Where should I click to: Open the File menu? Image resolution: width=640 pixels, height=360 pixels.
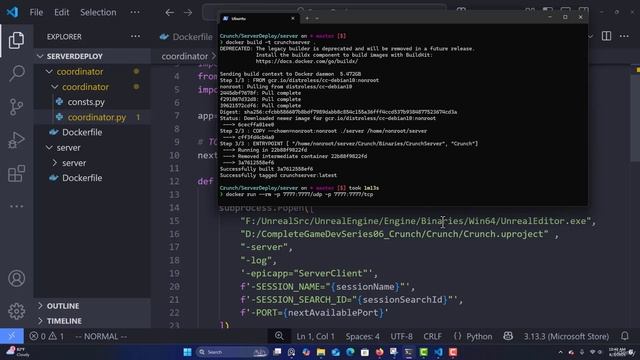click(36, 12)
